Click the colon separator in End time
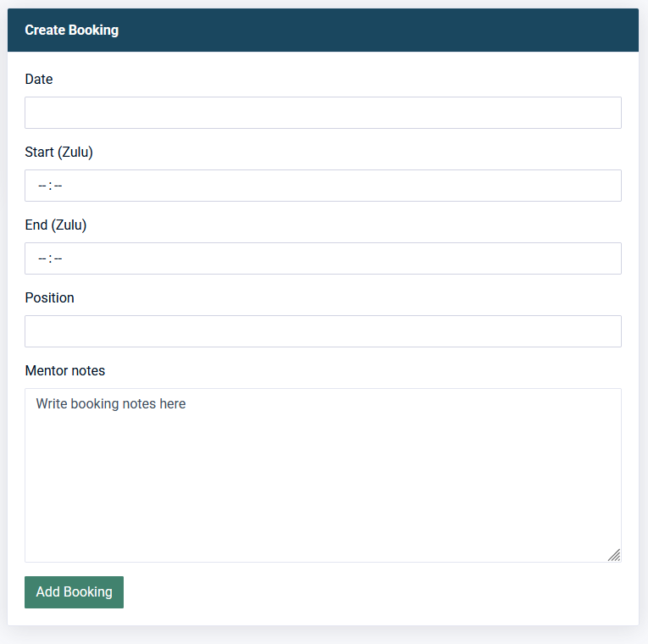Viewport: 648px width, 644px height. [50, 258]
